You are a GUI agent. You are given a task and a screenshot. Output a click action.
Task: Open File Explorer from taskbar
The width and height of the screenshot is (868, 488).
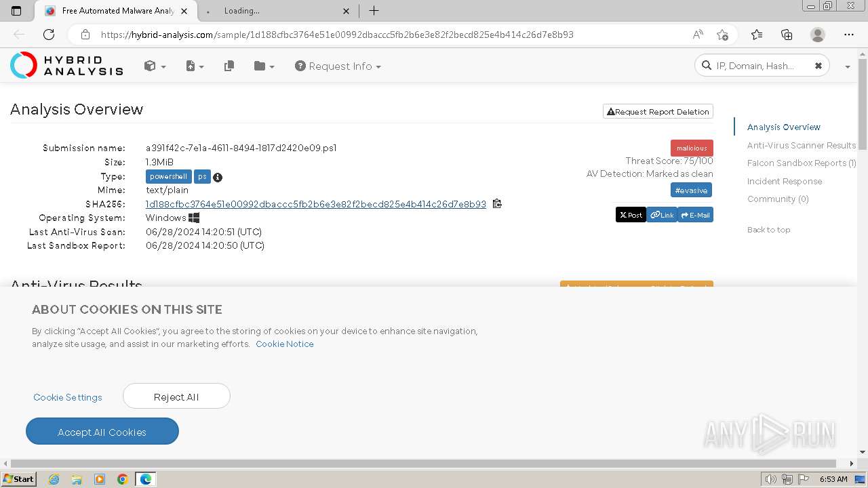point(77,479)
